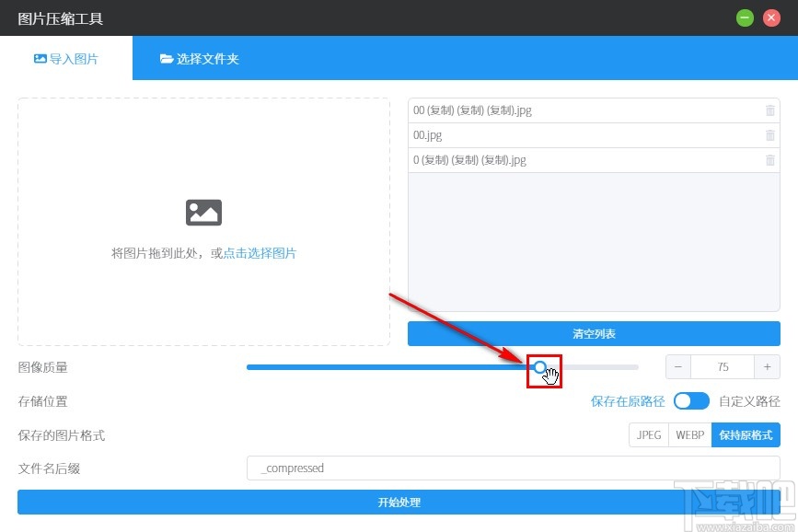Viewport: 798px width, 532px height.
Task: Delete "00 (复制) (复制) (复制).jpg" via its trash icon
Action: (771, 110)
